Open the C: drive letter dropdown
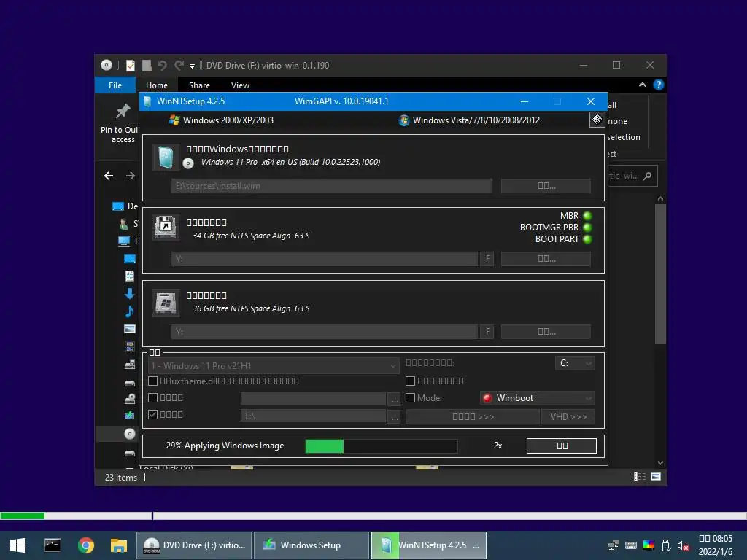Image resolution: width=747 pixels, height=560 pixels. click(x=575, y=363)
